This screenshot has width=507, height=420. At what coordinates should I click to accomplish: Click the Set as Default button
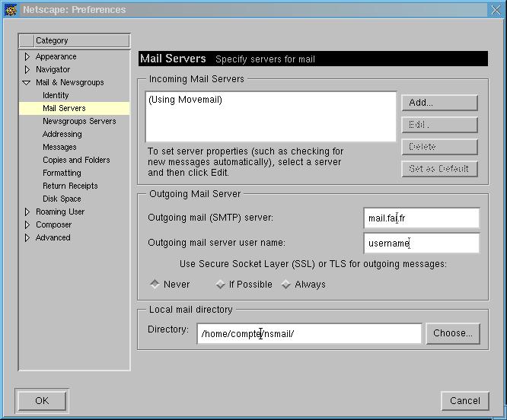click(439, 169)
